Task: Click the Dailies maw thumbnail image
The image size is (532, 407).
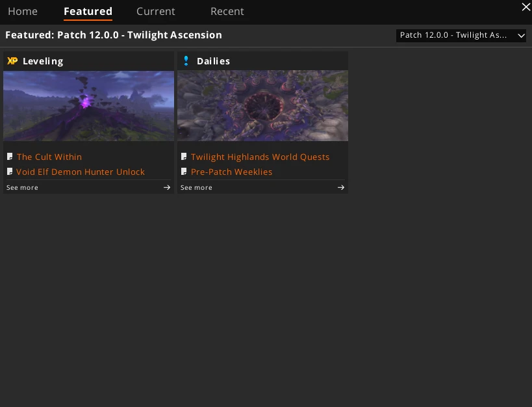Action: click(262, 106)
